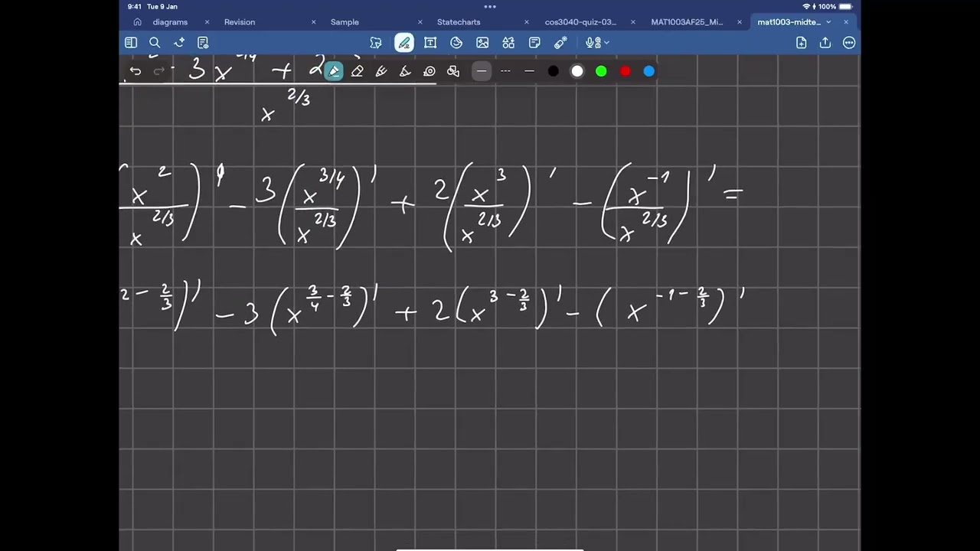Select the highlighter tool
980x551 pixels.
pos(381,71)
